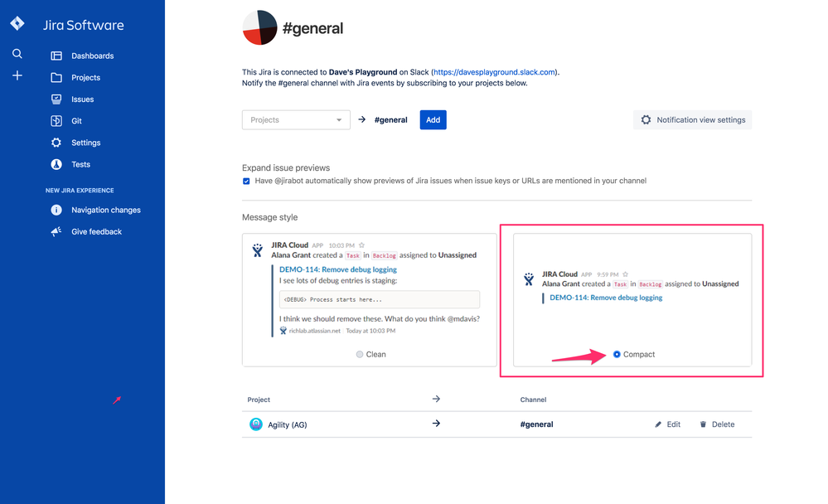This screenshot has height=504, width=828.
Task: Click the Projects folder icon
Action: pyautogui.click(x=56, y=78)
